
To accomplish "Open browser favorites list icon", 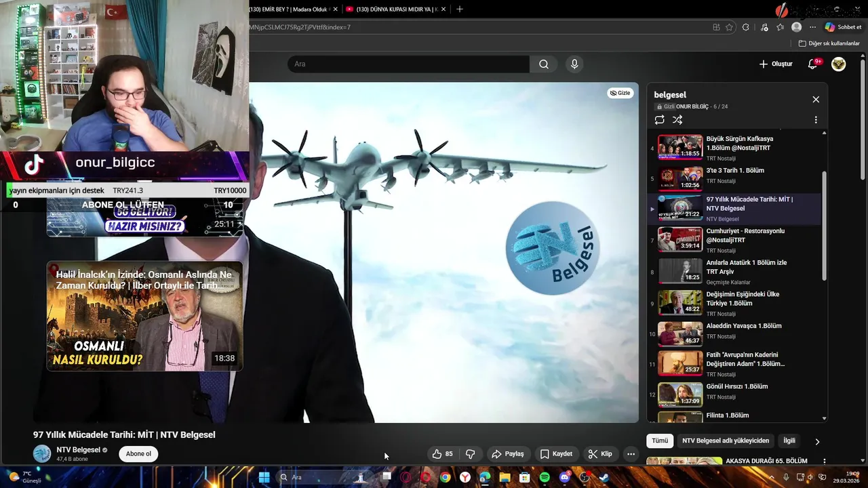I will tap(781, 27).
